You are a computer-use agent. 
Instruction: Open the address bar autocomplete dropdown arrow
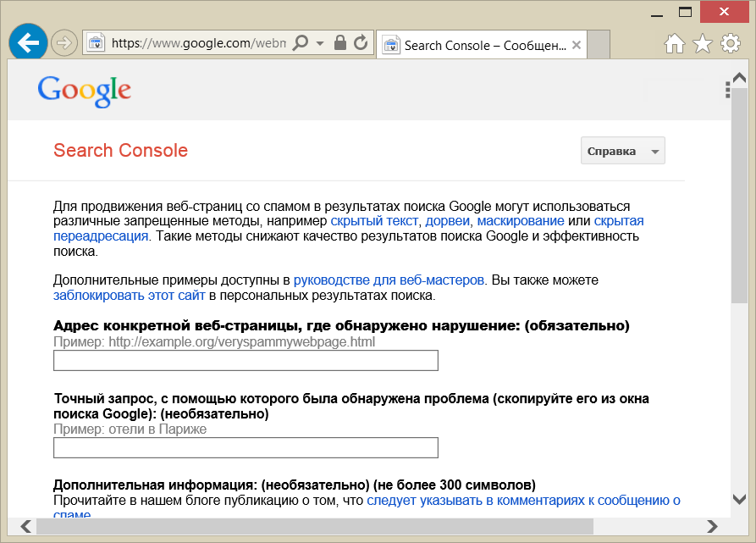[320, 43]
